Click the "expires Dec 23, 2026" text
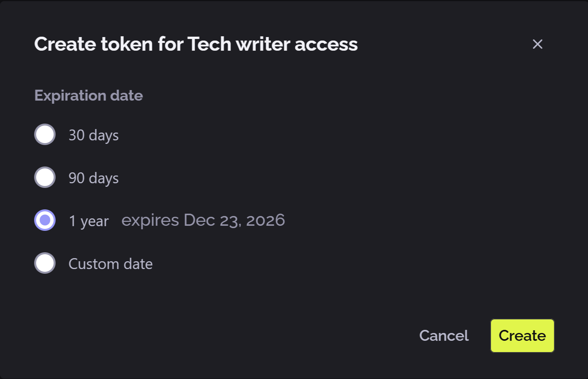588x379 pixels. (203, 220)
